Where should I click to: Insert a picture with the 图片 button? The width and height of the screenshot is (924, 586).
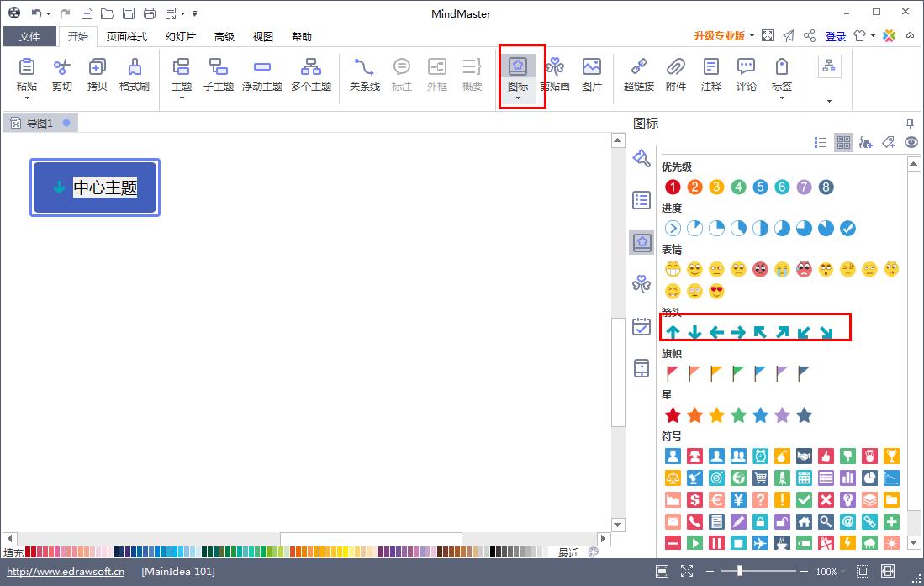tap(591, 75)
